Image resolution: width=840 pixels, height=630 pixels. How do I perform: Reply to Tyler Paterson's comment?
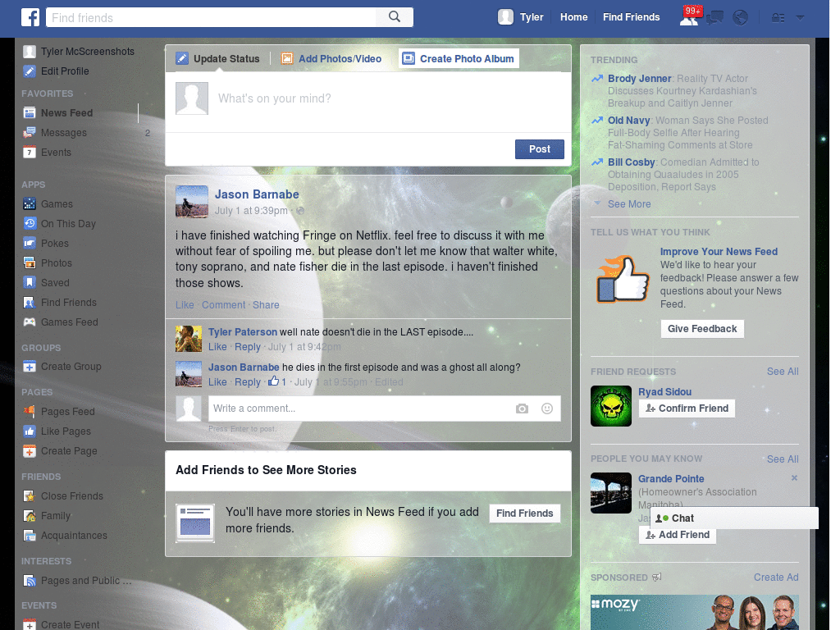tap(247, 347)
